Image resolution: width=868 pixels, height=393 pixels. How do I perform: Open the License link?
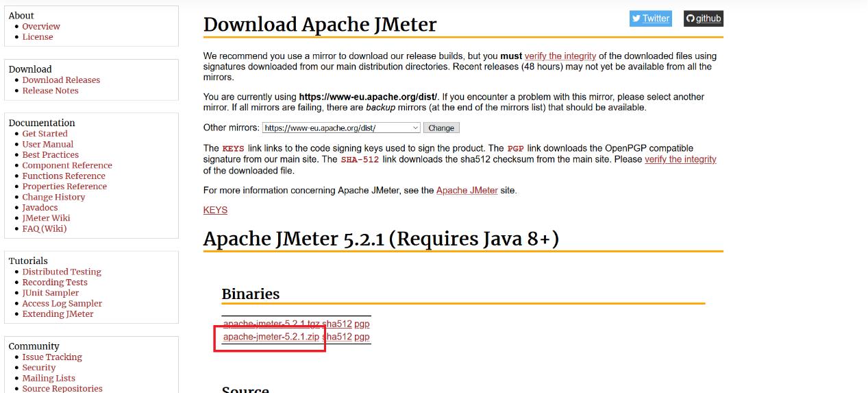[x=38, y=37]
